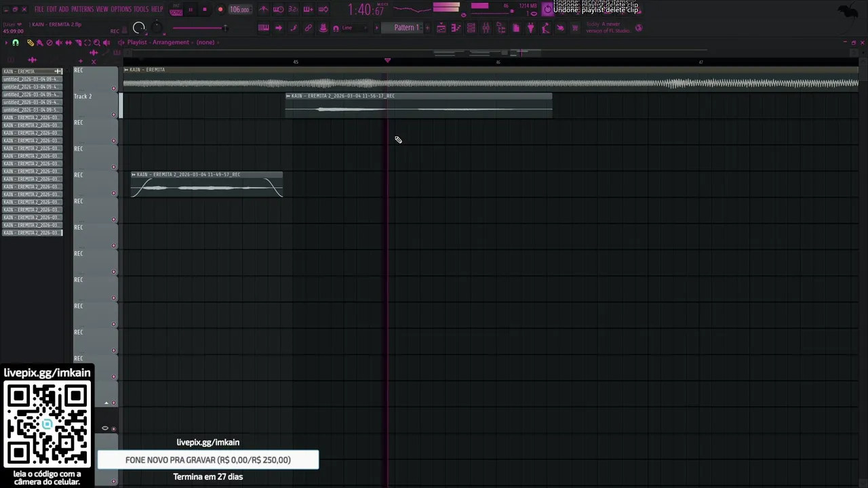
Task: Open the Piano roll view icon
Action: coord(456,28)
